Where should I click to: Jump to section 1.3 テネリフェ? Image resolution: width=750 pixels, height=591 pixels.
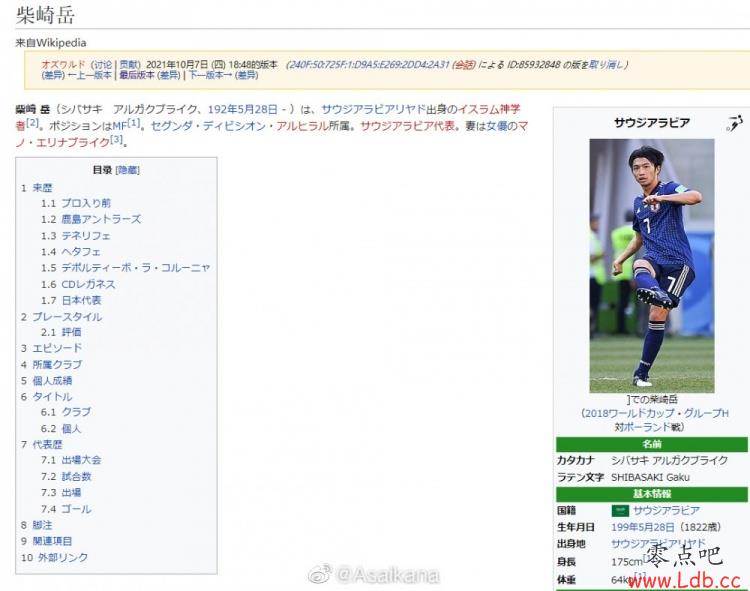click(x=86, y=236)
